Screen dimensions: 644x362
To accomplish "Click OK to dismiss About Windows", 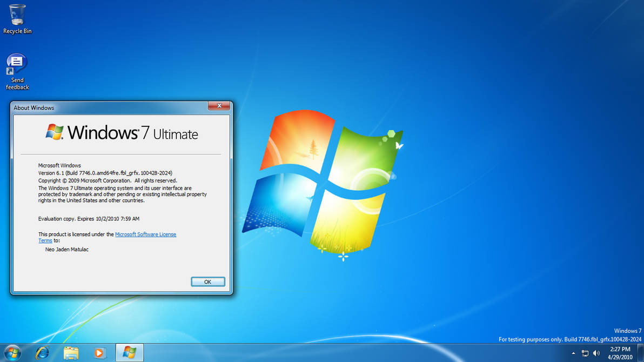I will [x=207, y=281].
